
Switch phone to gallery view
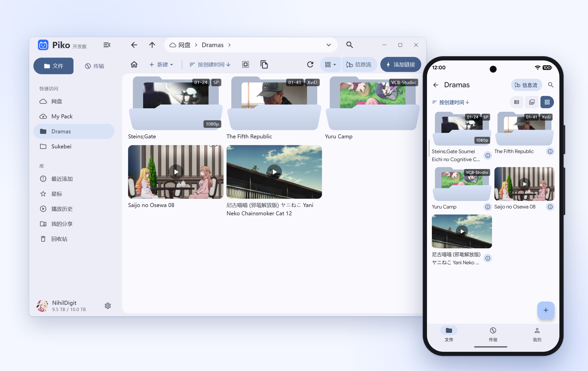pos(532,102)
